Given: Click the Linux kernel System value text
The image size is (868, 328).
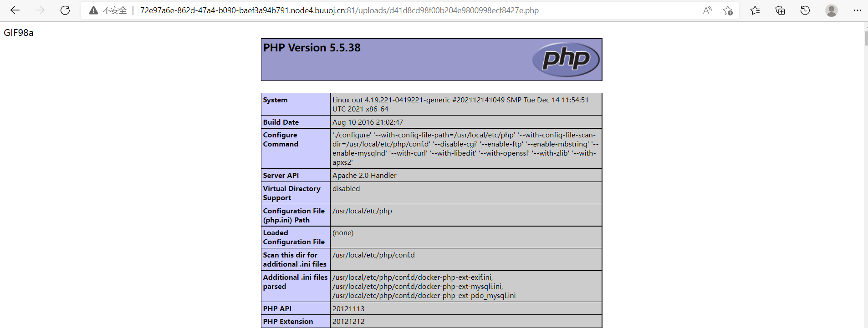Looking at the screenshot, I should click(460, 104).
